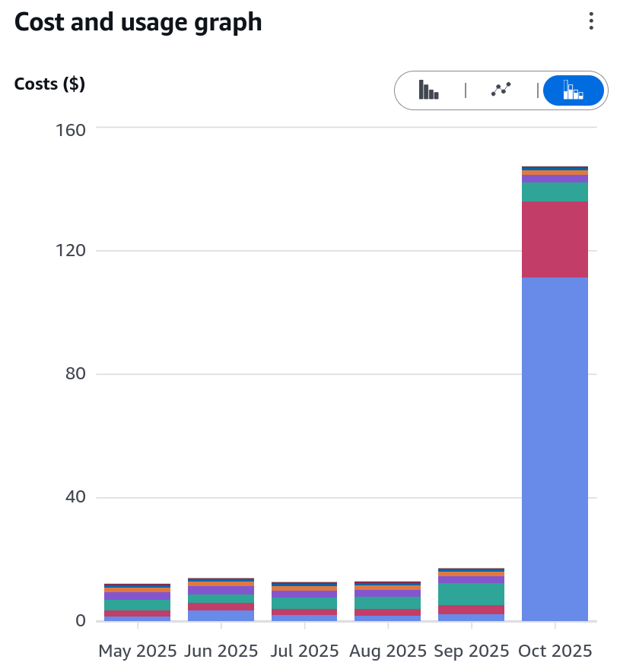Click the descending bars chart icon
The height and width of the screenshot is (672, 620).
pyautogui.click(x=429, y=90)
